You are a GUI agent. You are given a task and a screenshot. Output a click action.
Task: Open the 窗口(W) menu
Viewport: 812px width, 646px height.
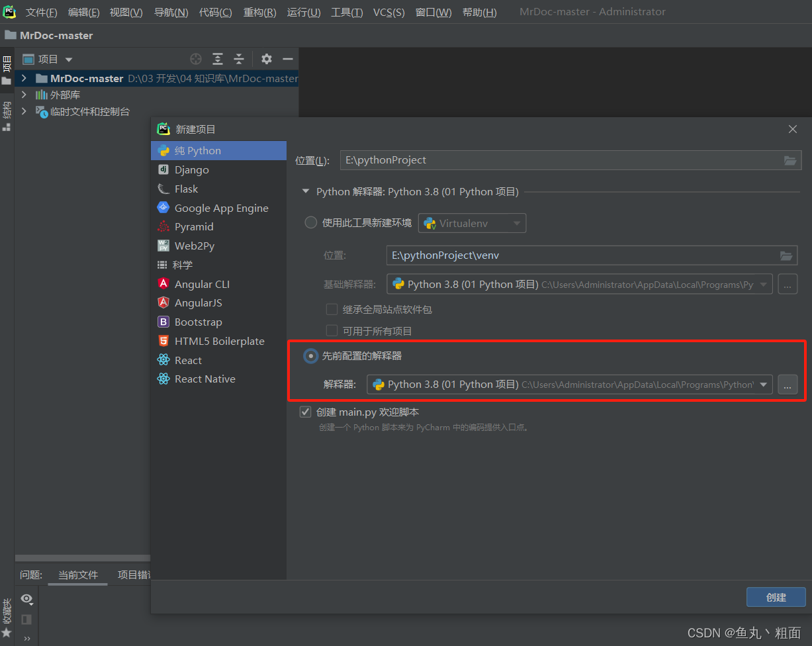(433, 13)
